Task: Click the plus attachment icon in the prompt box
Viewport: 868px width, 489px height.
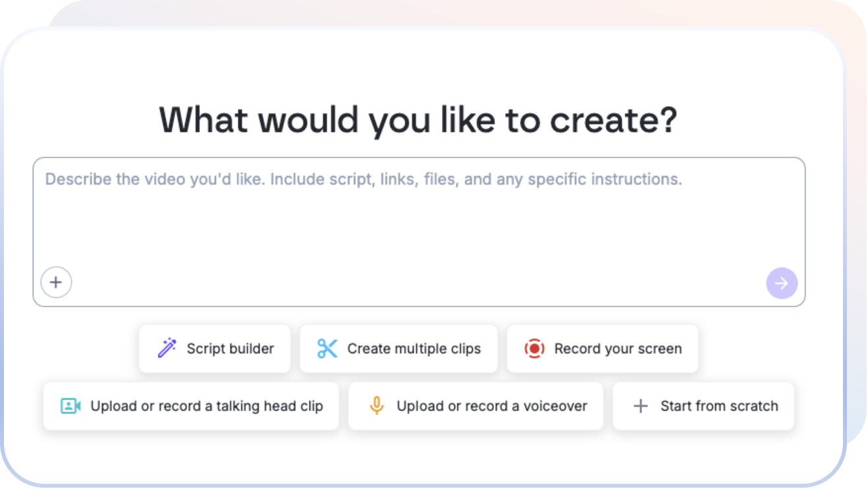Action: click(57, 282)
